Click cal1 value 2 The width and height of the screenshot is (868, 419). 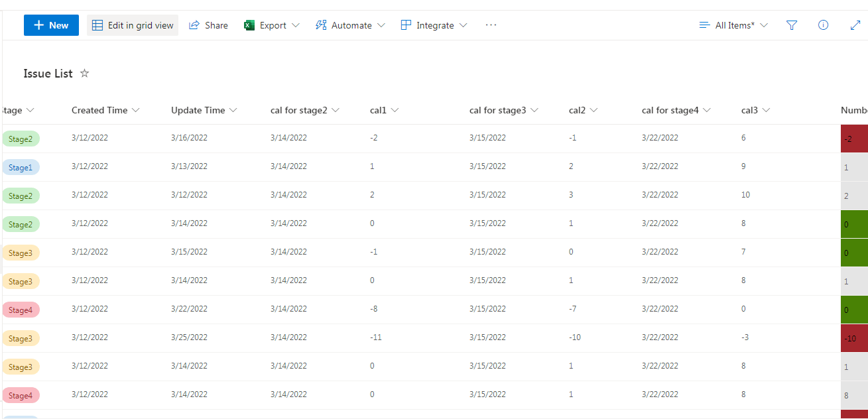(x=372, y=195)
